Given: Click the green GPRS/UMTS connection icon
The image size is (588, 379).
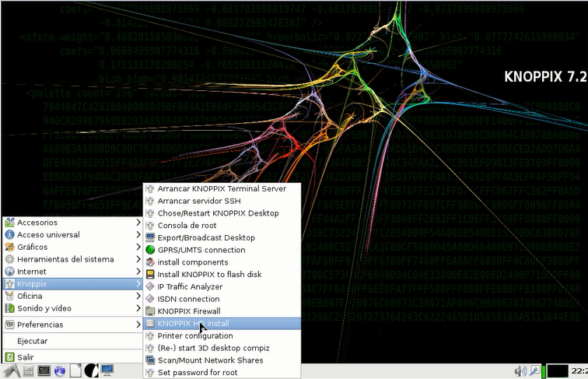Looking at the screenshot, I should point(150,250).
